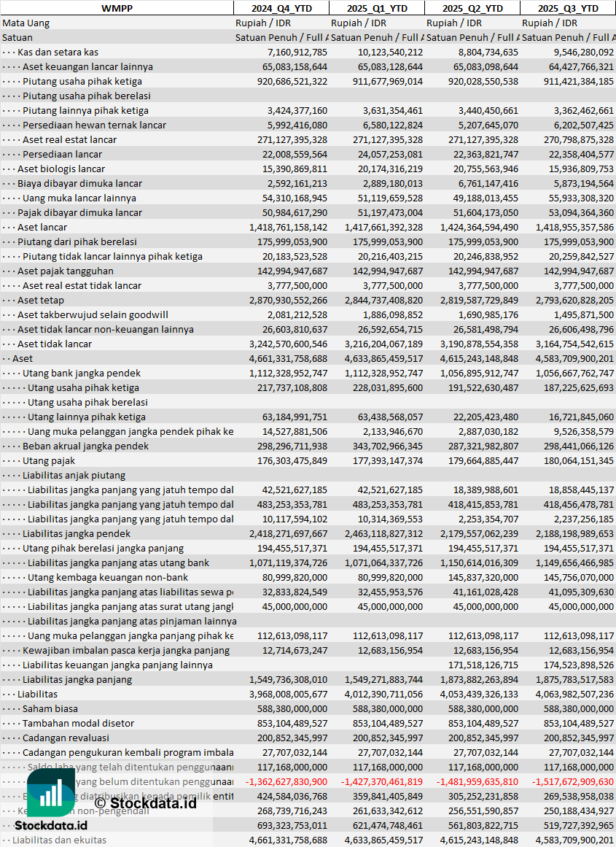Click value 2,793,620,828,205 for Aset tetap

click(x=574, y=301)
